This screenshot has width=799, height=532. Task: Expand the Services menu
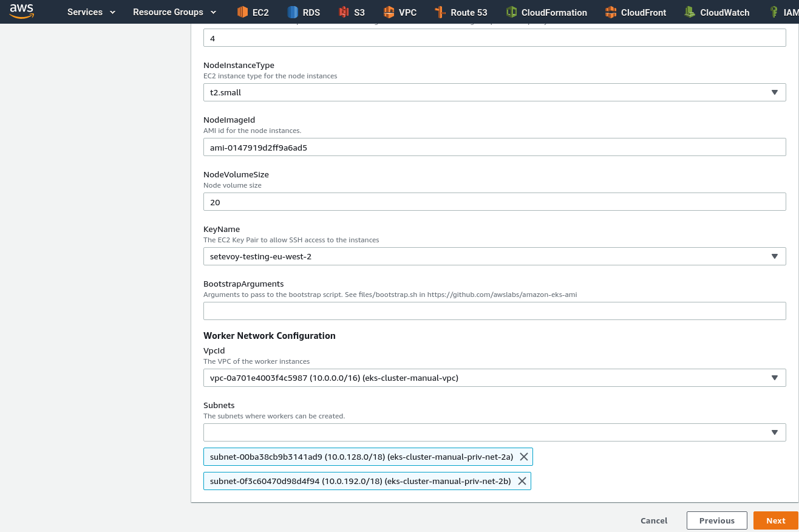pos(91,12)
